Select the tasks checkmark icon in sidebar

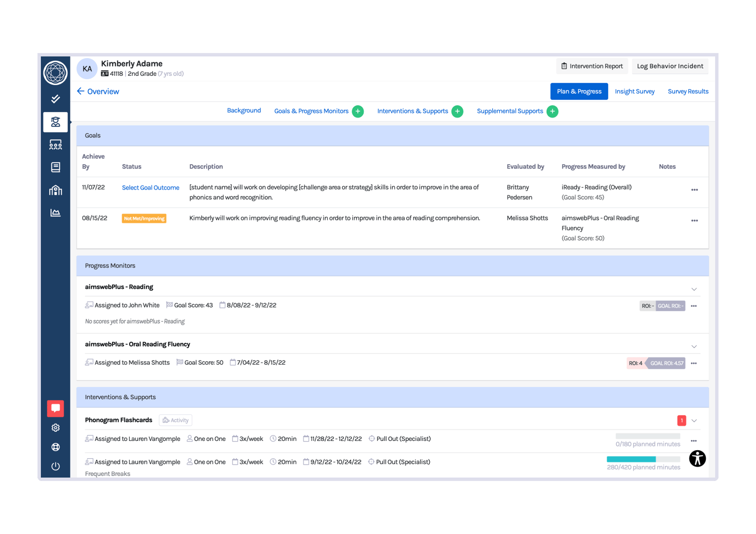click(x=55, y=99)
